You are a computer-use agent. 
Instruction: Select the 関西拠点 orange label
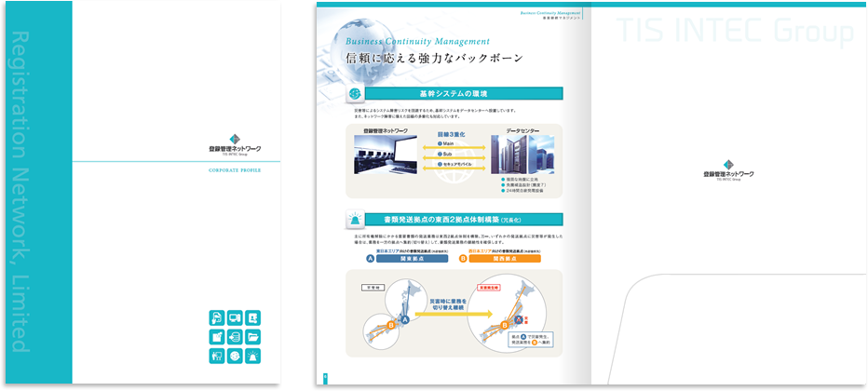pos(505,259)
